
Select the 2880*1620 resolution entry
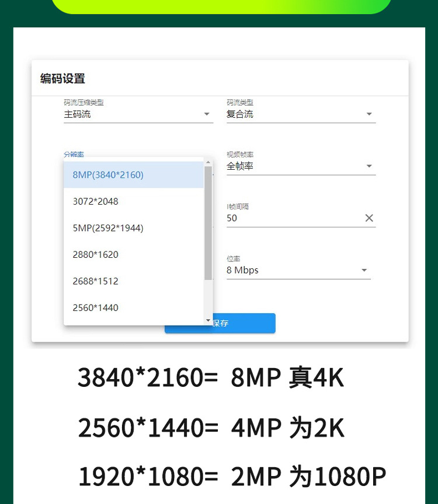point(134,254)
